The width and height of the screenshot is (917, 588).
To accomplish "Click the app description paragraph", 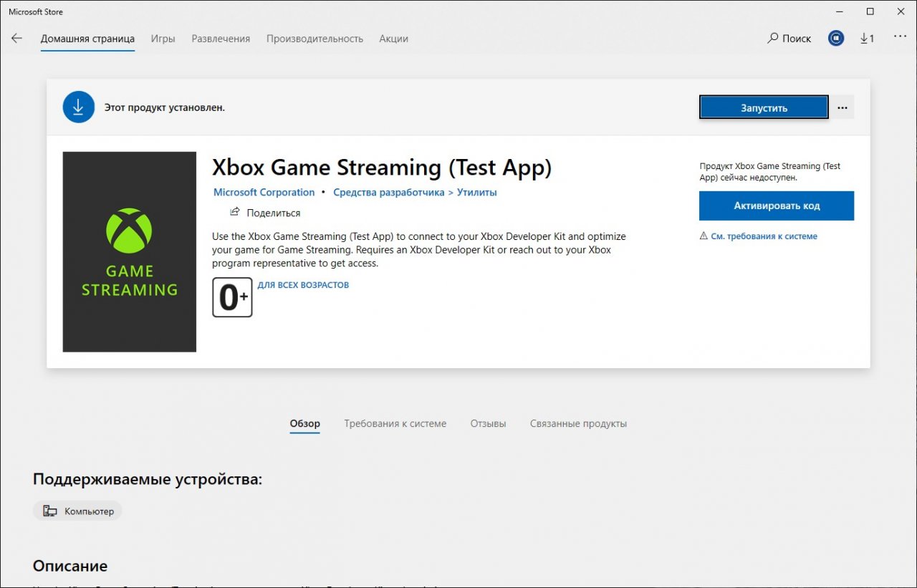I will (419, 249).
